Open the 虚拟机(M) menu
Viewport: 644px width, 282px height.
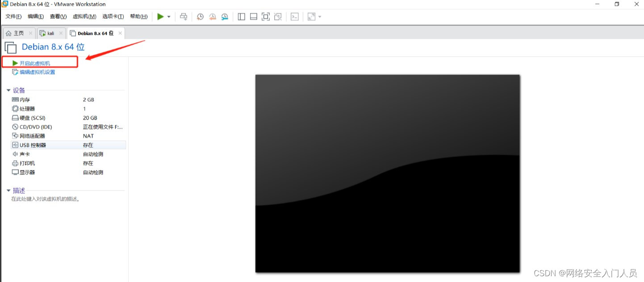[84, 17]
